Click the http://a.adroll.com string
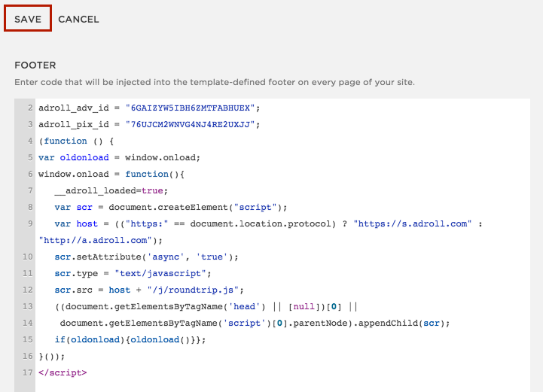This screenshot has height=392, width=543. click(95, 241)
